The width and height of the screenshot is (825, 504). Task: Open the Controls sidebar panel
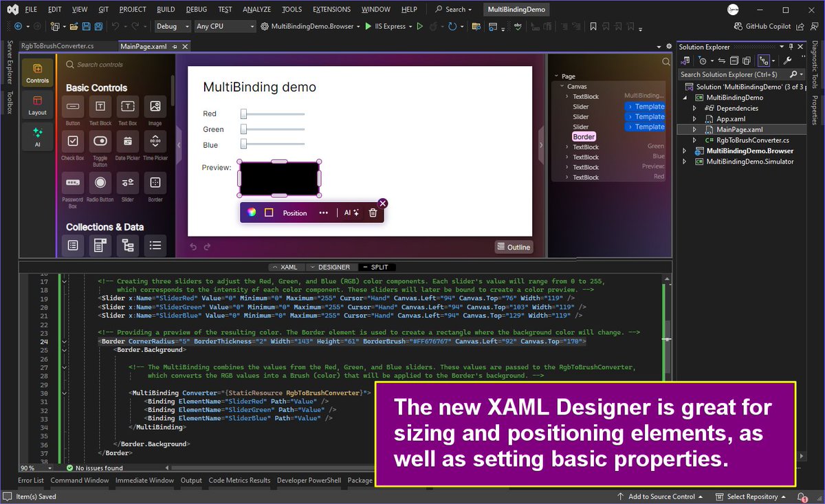point(38,74)
